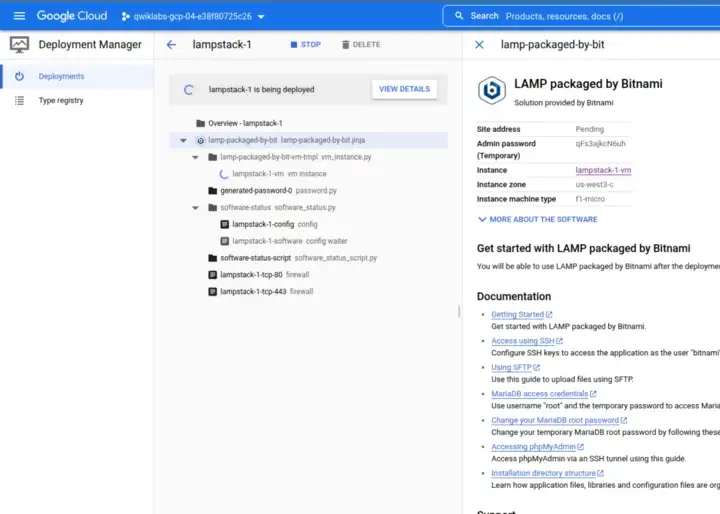The image size is (720, 514).
Task: Click the lampstack-1-tcp-443 resource icon
Action: [212, 292]
